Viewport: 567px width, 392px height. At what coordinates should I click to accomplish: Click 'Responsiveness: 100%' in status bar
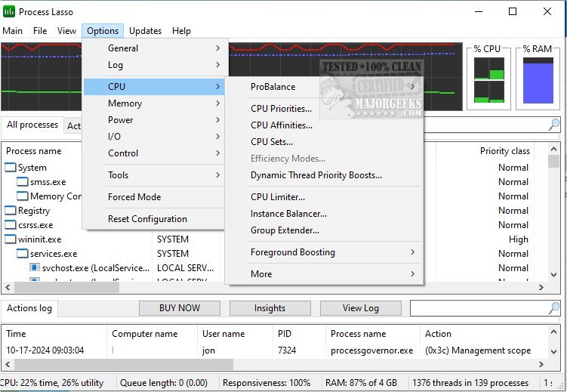(x=267, y=383)
